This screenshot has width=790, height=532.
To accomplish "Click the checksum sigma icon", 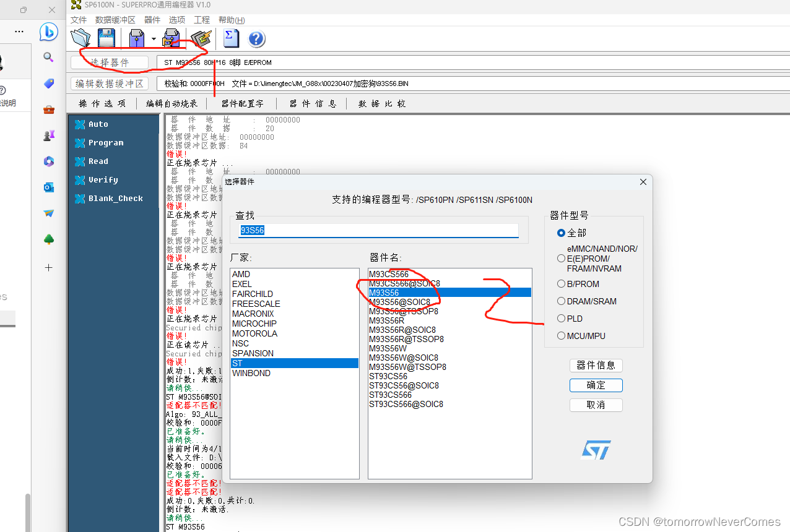I will (x=232, y=38).
